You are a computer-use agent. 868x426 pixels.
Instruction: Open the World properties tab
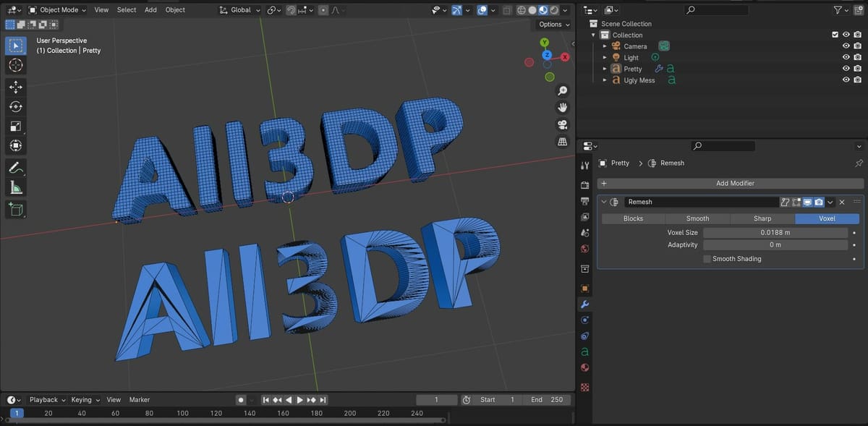[585, 249]
